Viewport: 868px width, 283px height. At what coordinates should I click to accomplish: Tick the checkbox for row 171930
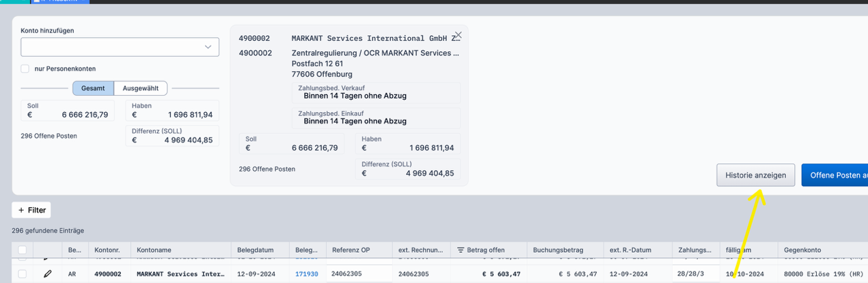(x=23, y=274)
